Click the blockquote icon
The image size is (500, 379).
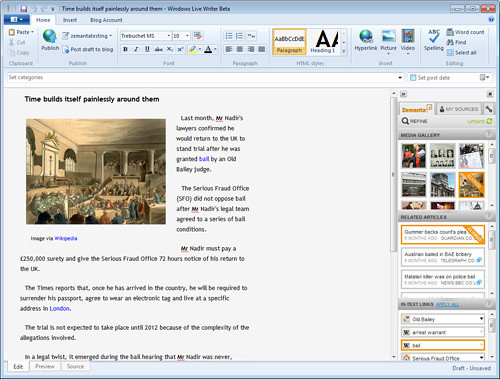(251, 36)
